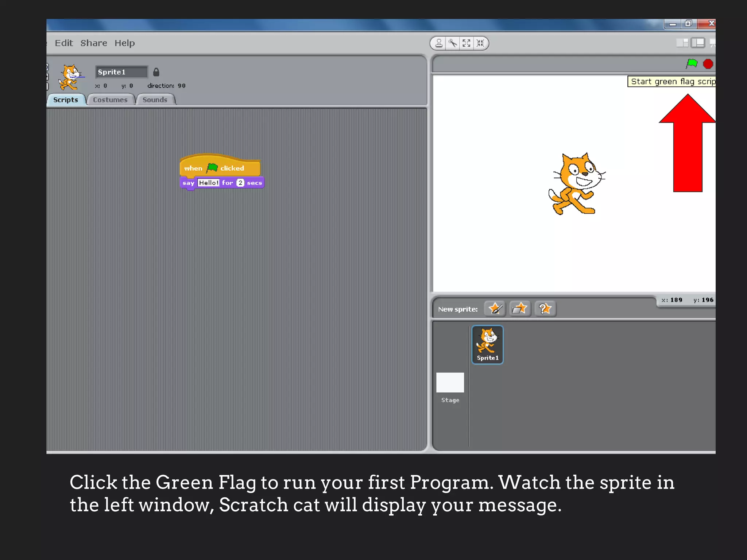The image size is (747, 560).
Task: Select the Sprite1 thumbnail in sprite list
Action: point(487,345)
